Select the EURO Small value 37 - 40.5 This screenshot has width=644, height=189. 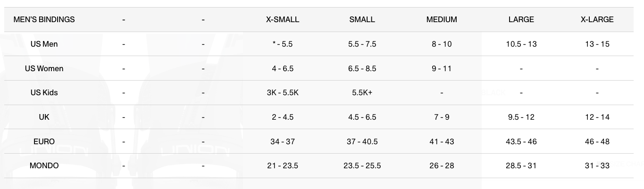click(x=362, y=142)
